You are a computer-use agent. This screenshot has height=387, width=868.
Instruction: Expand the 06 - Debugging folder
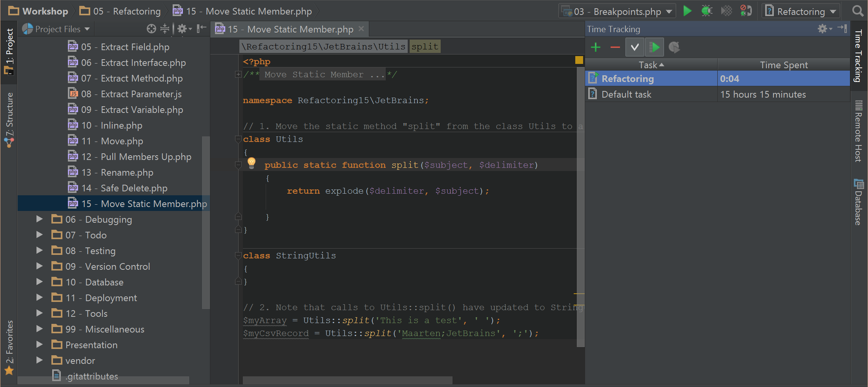tap(40, 219)
